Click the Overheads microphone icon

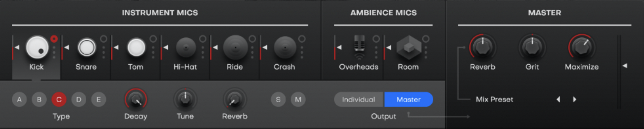point(359,47)
